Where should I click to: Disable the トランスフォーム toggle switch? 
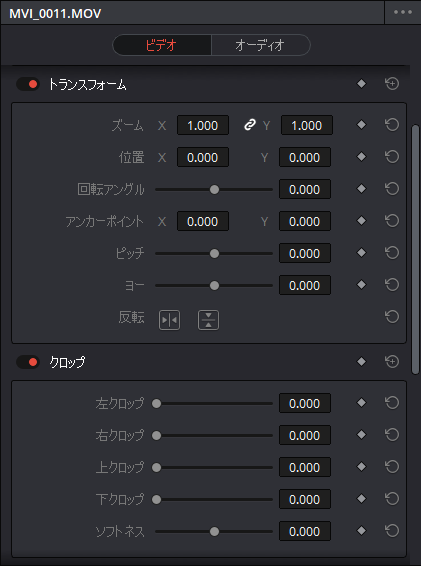pos(28,84)
